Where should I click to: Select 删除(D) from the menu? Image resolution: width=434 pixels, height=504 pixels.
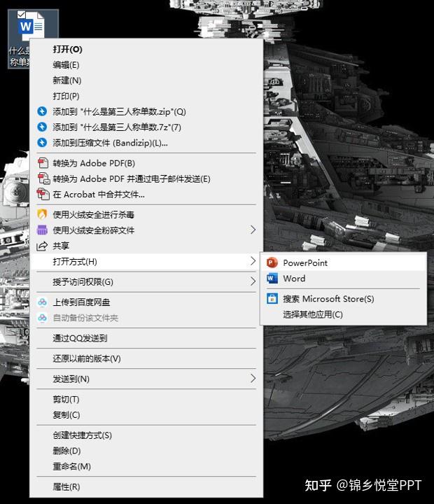click(146, 451)
